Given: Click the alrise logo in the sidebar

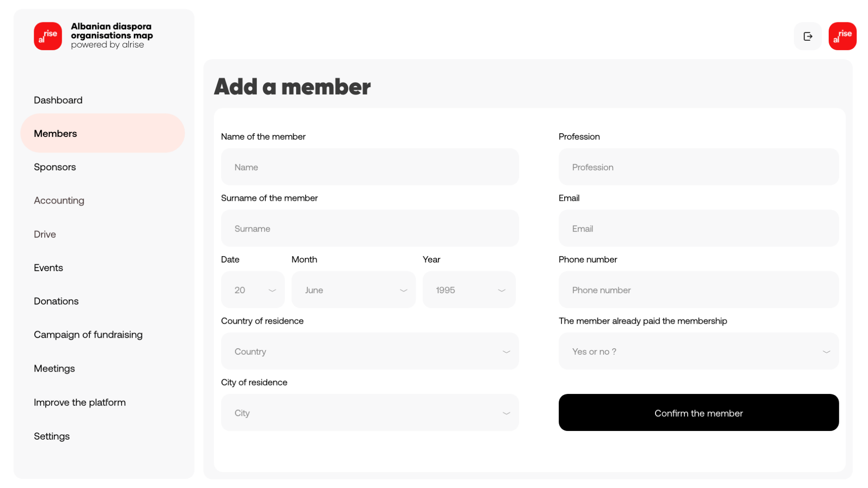Looking at the screenshot, I should tap(48, 36).
